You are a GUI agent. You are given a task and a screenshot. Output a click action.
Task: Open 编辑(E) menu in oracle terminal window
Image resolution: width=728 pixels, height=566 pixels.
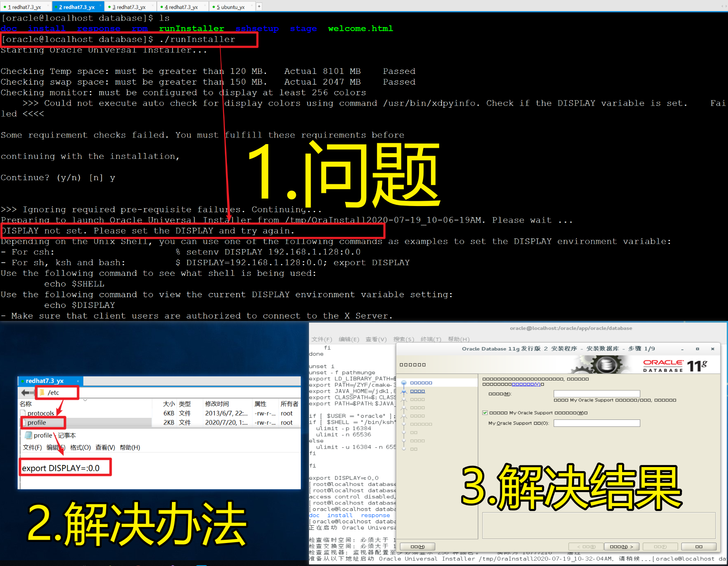coord(349,339)
